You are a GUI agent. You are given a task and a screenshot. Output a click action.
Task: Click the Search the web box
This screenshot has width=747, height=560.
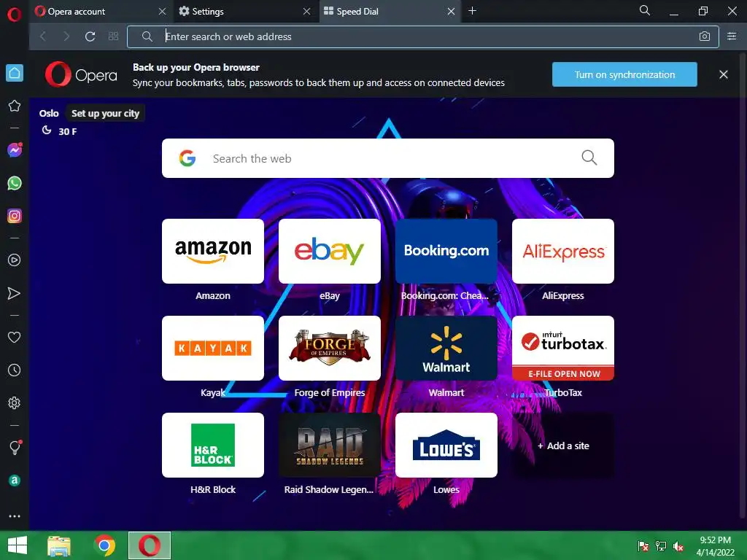tap(388, 158)
